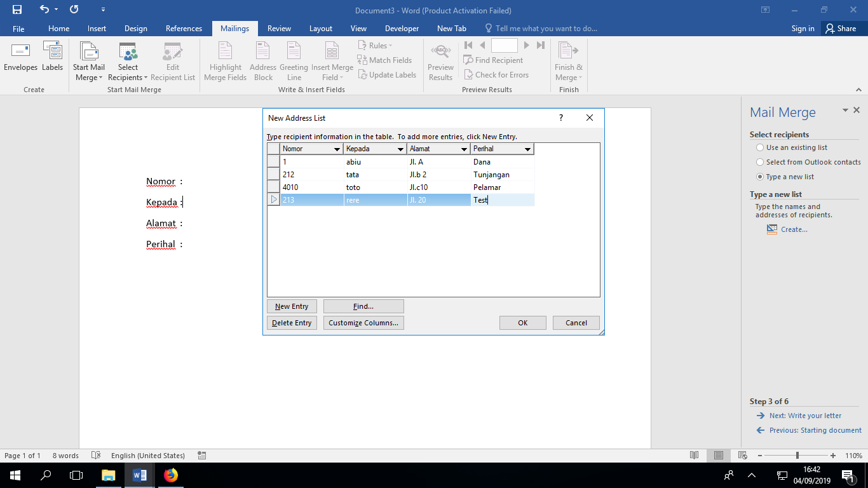Click the Create icon in the Mail Merge pane

(x=772, y=229)
